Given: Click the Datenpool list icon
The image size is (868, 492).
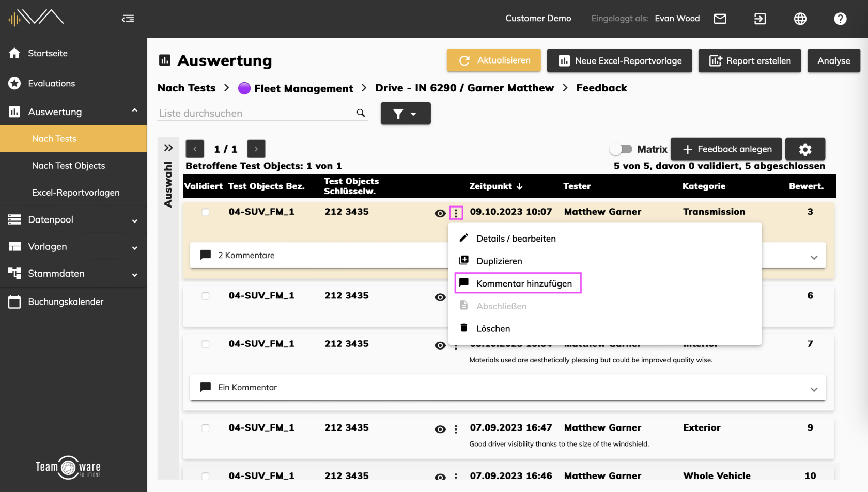Looking at the screenshot, I should (14, 219).
